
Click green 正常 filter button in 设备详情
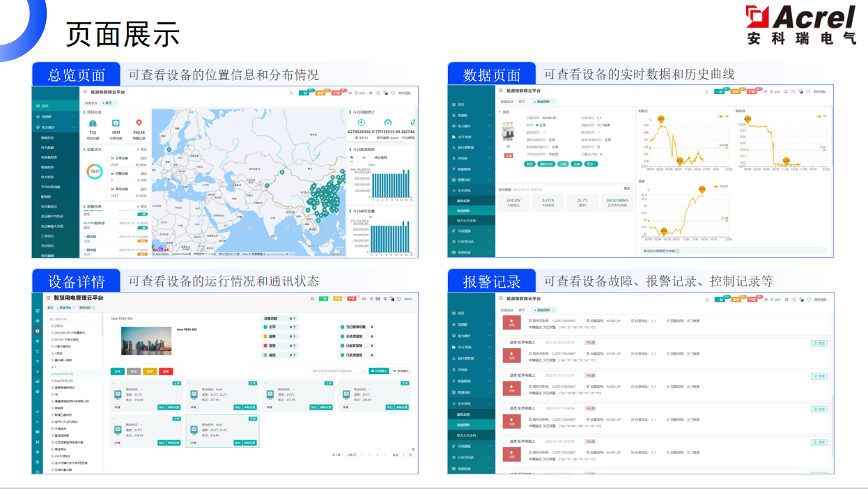(118, 371)
